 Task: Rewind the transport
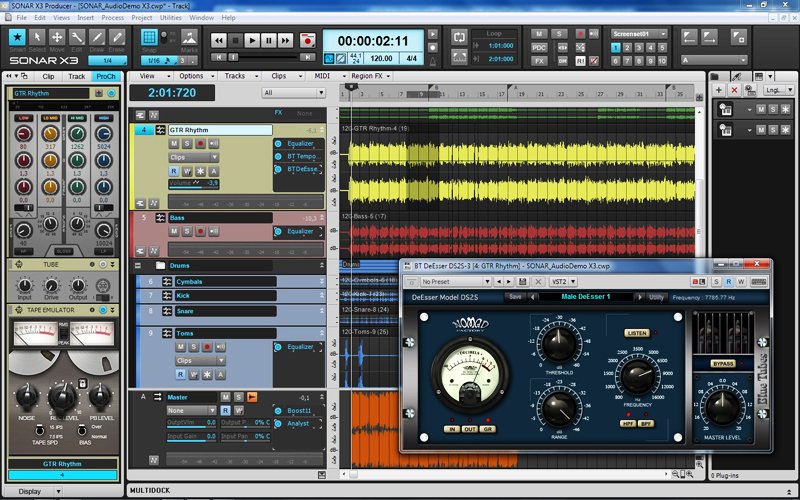218,40
